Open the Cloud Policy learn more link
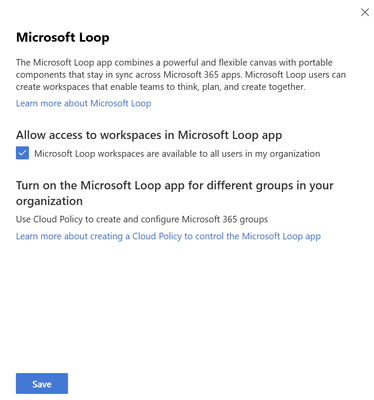Image resolution: width=374 pixels, height=400 pixels. pyautogui.click(x=168, y=236)
